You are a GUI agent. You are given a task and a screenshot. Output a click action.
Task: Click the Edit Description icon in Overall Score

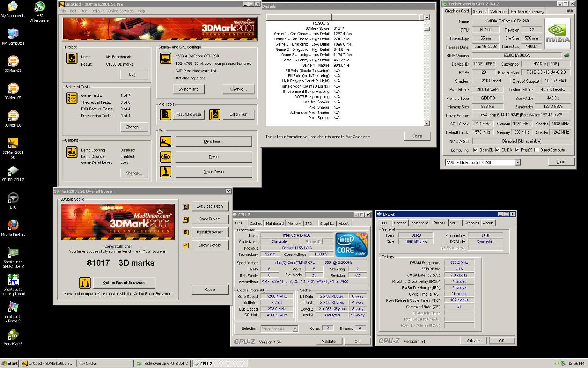tap(186, 207)
